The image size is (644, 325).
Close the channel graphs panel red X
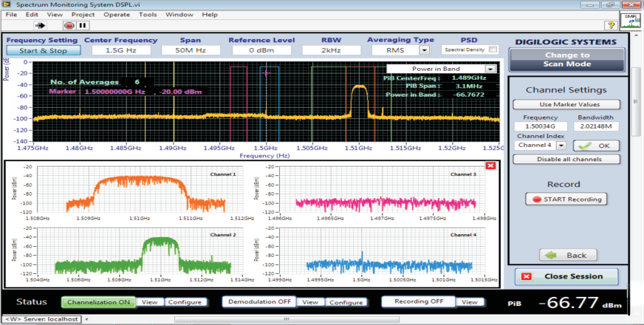click(x=490, y=165)
